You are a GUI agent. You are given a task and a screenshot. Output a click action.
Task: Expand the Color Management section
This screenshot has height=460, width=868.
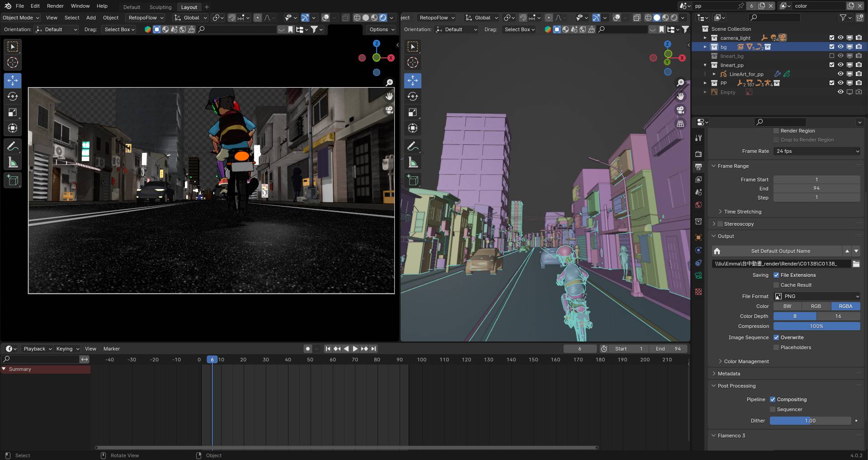746,361
